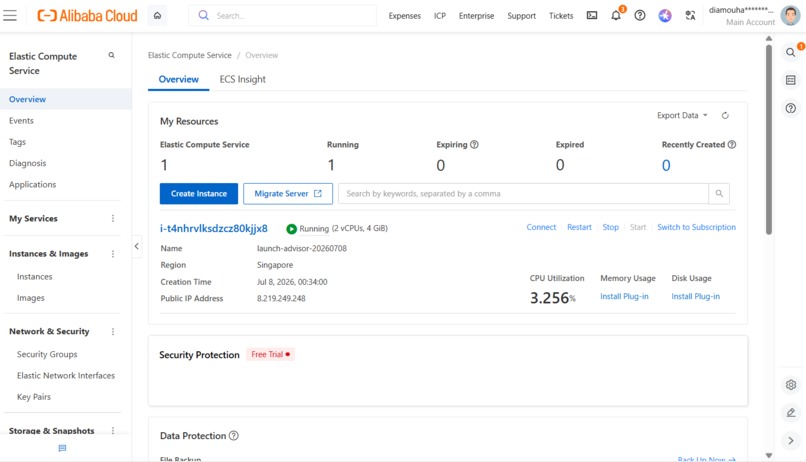
Task: Search icon beside Elastic Compute Service title
Action: (x=112, y=56)
